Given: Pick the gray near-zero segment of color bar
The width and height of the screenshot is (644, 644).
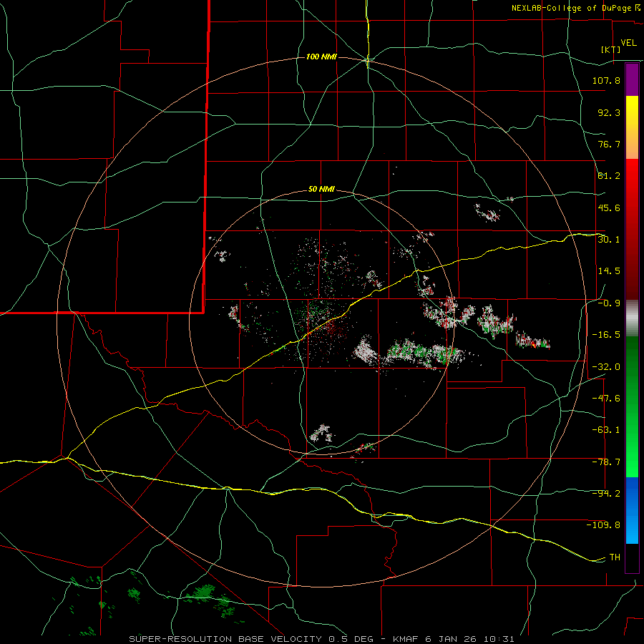Looking at the screenshot, I should pyautogui.click(x=632, y=318).
